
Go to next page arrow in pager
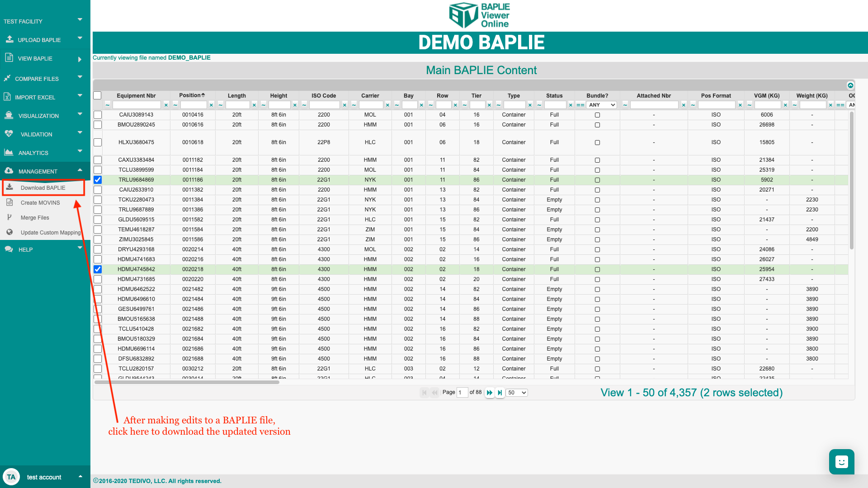coord(489,393)
